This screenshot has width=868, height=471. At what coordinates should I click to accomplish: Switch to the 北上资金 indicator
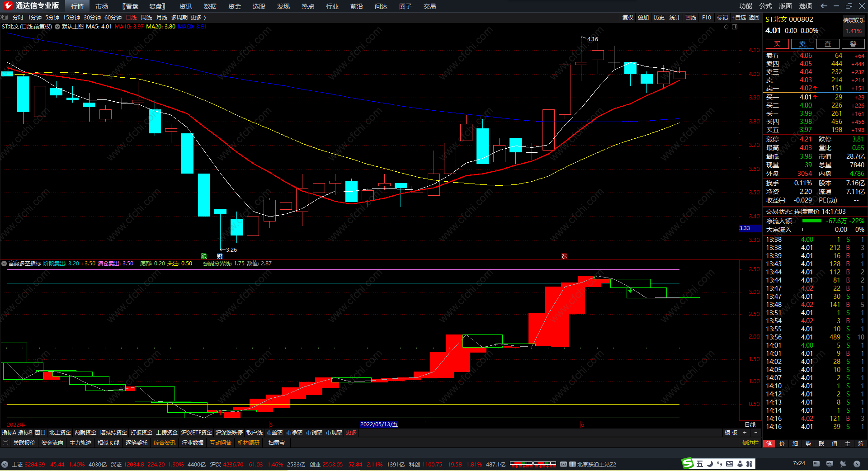[x=60, y=433]
